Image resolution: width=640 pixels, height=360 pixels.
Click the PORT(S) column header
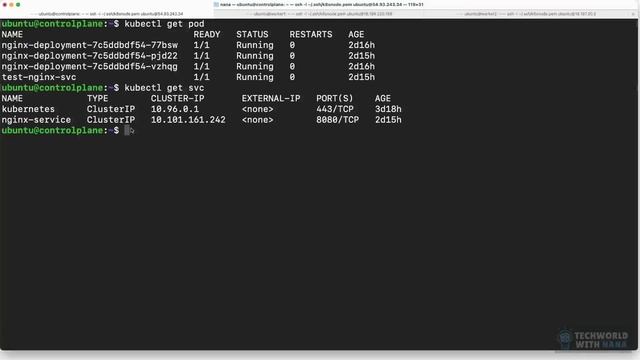tap(335, 98)
